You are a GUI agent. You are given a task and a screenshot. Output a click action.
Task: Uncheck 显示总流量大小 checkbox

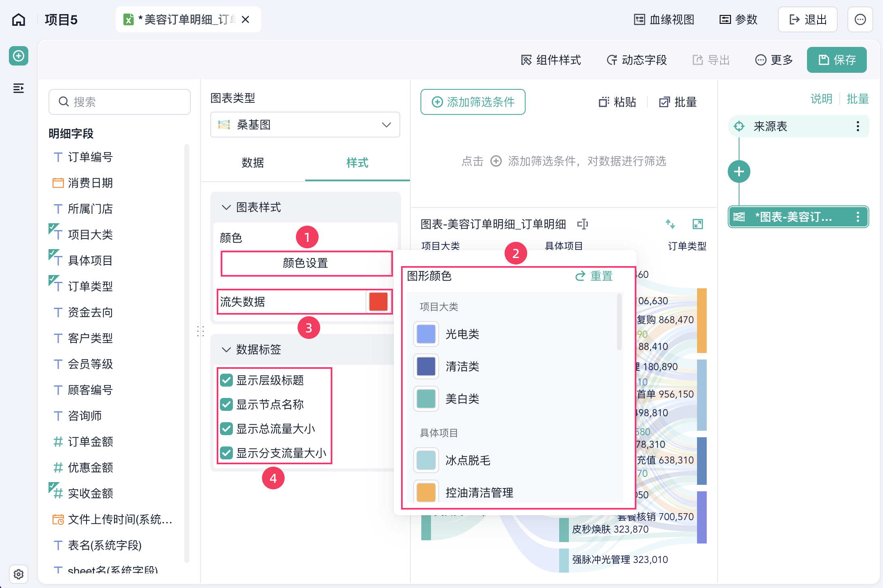pos(226,429)
